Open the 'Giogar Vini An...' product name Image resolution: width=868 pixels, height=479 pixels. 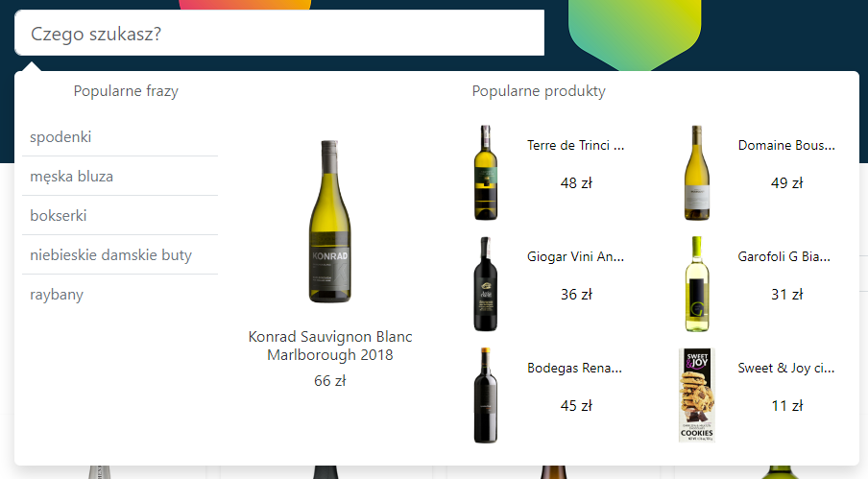pyautogui.click(x=576, y=256)
